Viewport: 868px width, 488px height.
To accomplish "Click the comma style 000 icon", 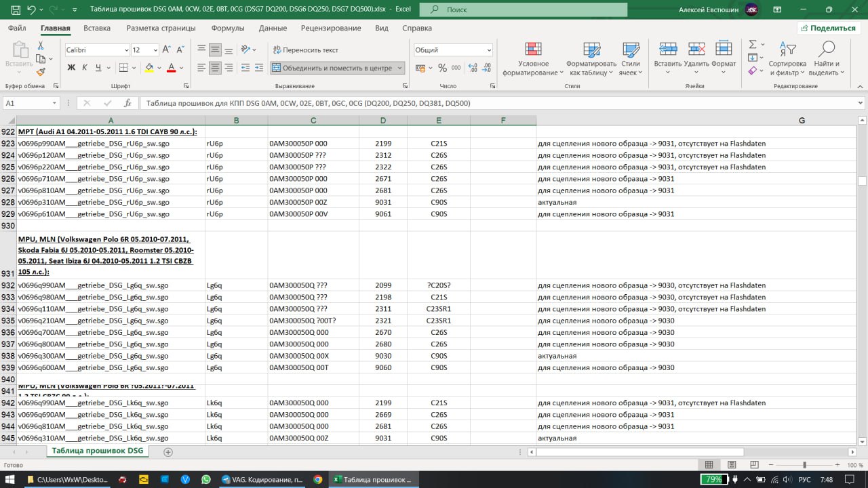I will click(x=456, y=68).
